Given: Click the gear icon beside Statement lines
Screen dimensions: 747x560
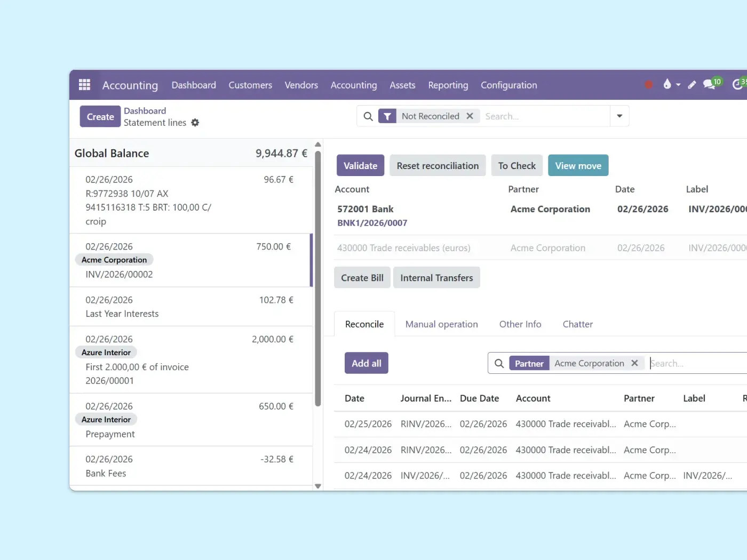Looking at the screenshot, I should point(195,123).
